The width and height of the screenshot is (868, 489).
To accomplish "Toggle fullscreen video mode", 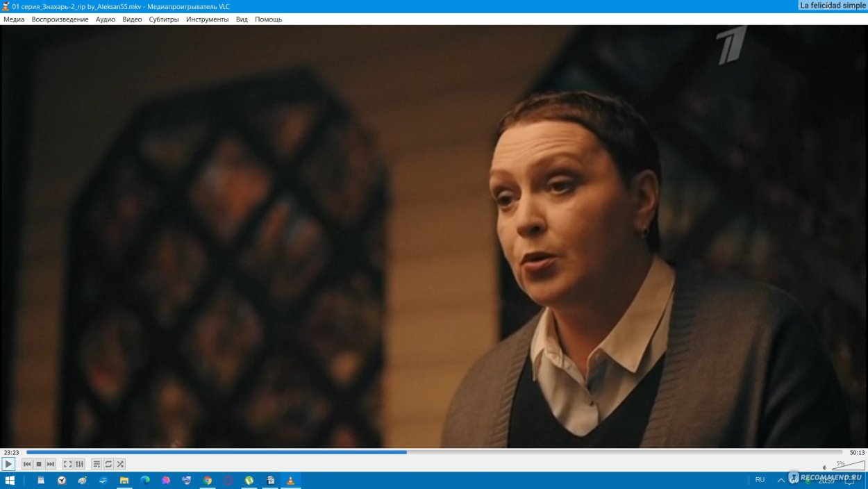I will click(68, 464).
